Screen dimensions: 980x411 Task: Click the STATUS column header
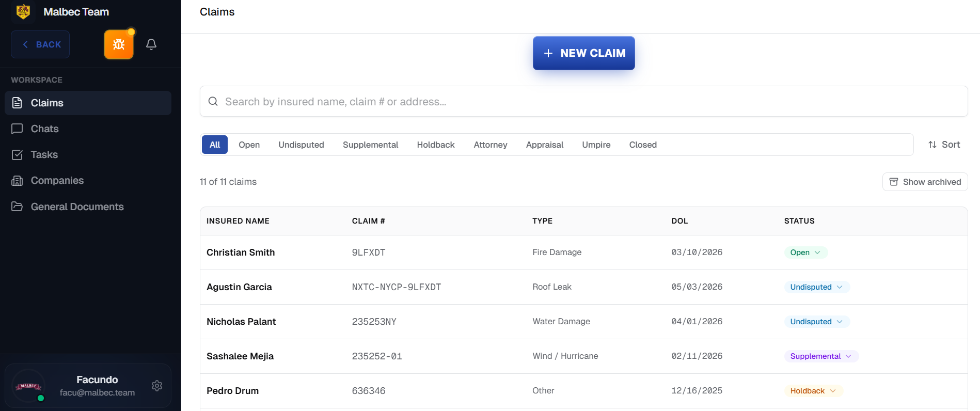[x=799, y=221]
